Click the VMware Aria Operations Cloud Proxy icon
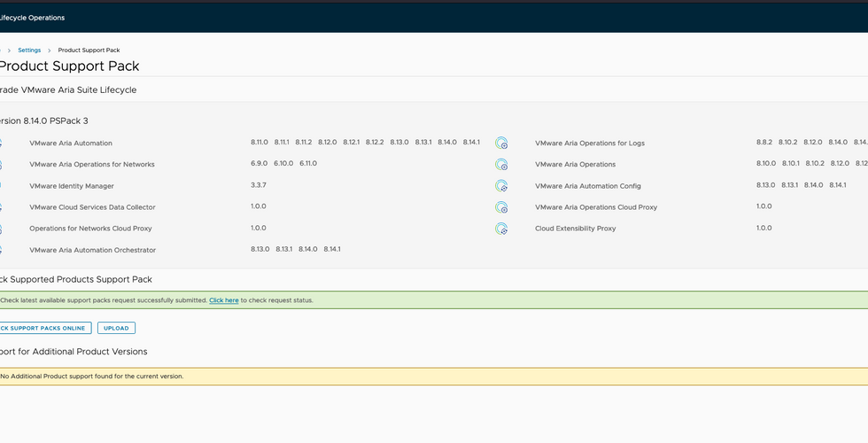This screenshot has height=443, width=868. pyautogui.click(x=501, y=207)
